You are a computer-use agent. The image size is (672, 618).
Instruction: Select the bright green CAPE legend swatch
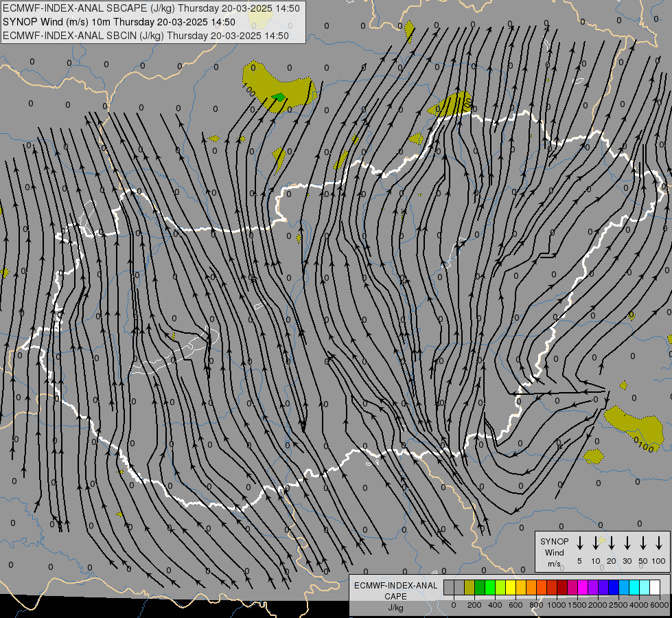[490, 587]
